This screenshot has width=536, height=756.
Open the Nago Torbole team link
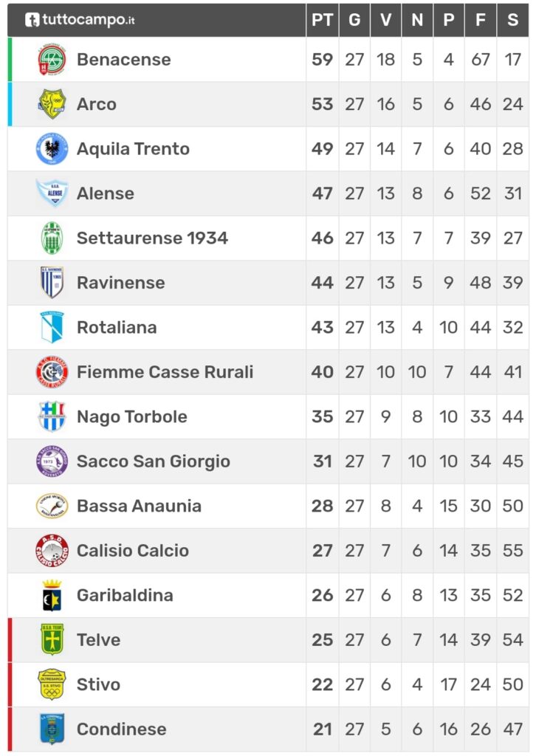point(132,416)
